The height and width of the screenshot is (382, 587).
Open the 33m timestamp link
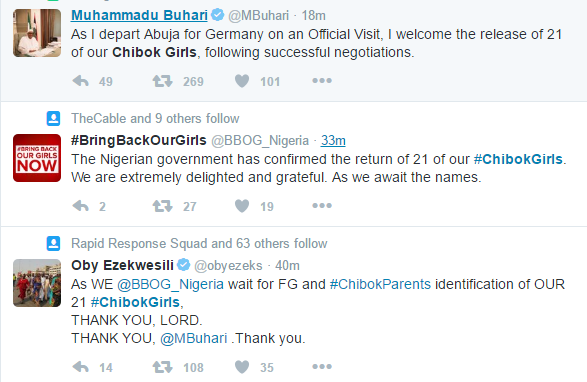tap(333, 140)
